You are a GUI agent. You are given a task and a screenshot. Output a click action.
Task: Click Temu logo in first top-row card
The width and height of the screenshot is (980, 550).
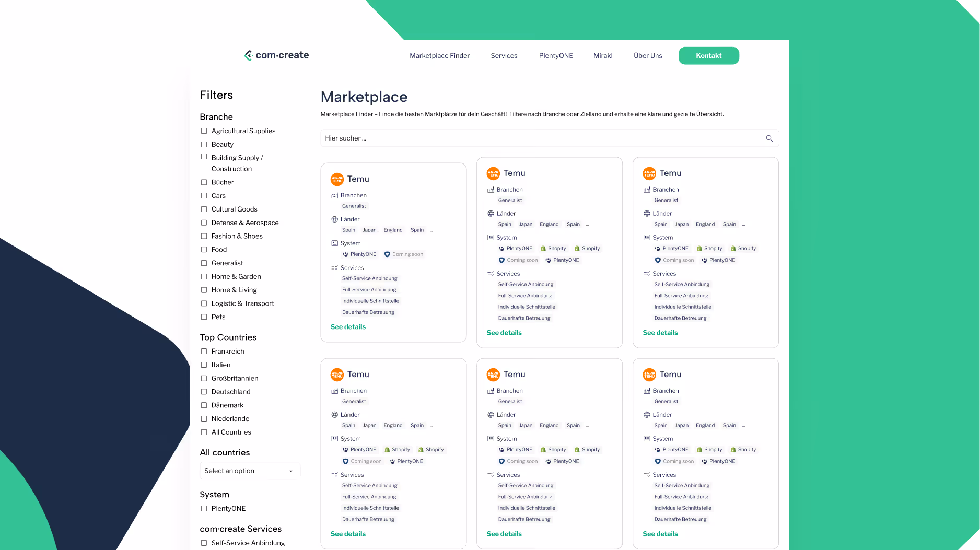[x=337, y=179]
